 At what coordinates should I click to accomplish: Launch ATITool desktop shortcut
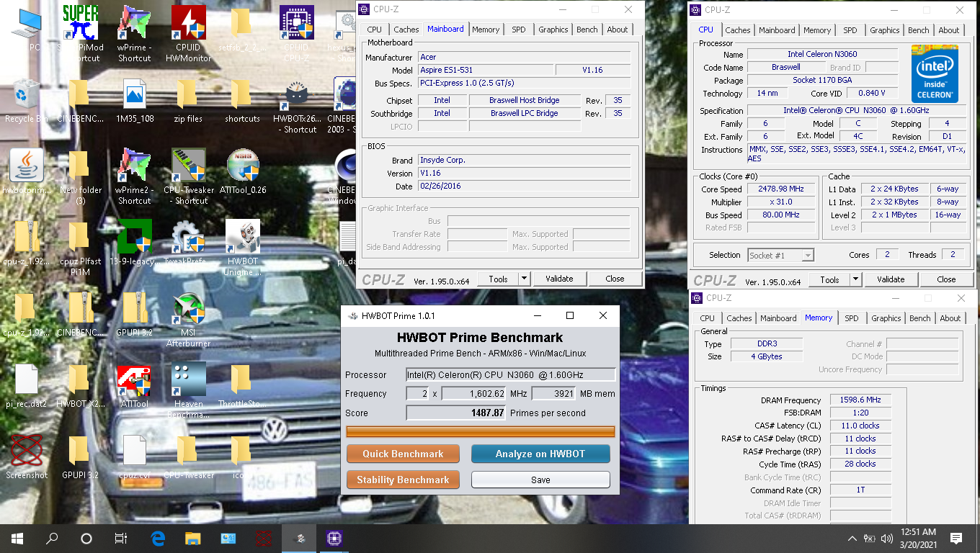135,385
